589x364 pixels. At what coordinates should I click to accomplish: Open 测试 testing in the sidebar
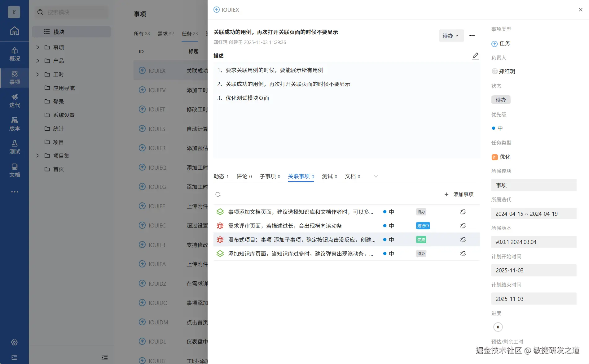tap(14, 147)
